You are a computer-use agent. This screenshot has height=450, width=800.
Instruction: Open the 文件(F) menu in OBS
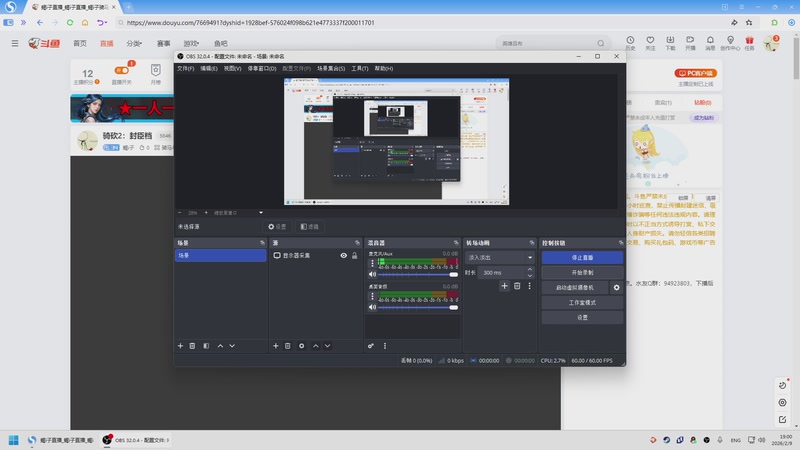pyautogui.click(x=185, y=68)
